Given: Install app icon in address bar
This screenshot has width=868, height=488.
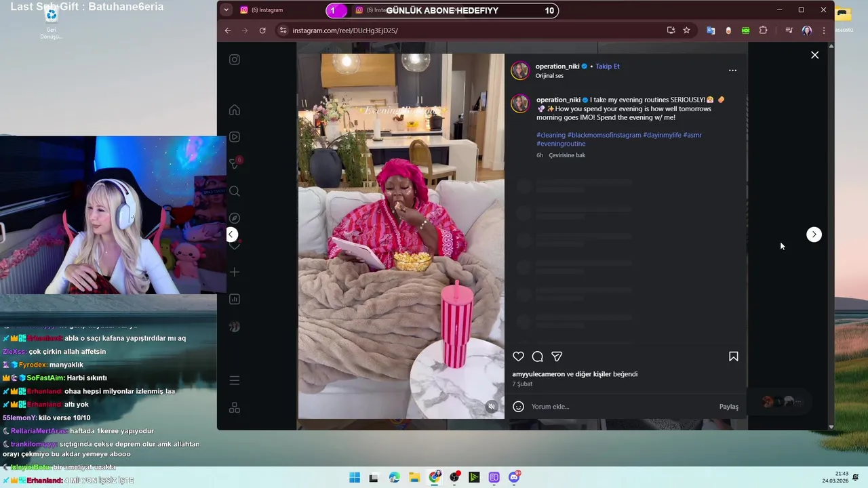Looking at the screenshot, I should (671, 30).
